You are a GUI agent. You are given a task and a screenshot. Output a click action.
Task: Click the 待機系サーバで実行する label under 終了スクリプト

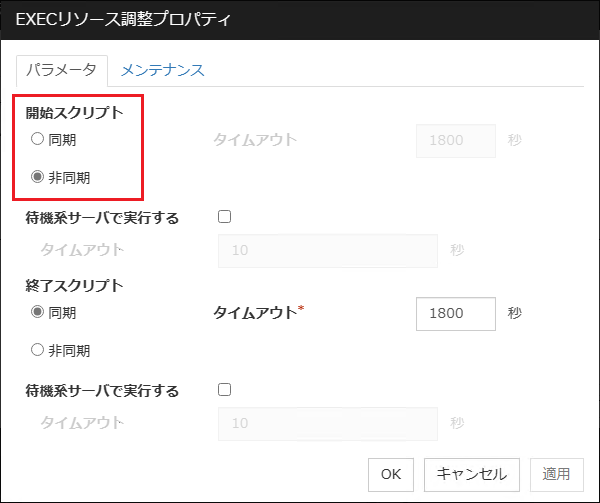point(102,391)
